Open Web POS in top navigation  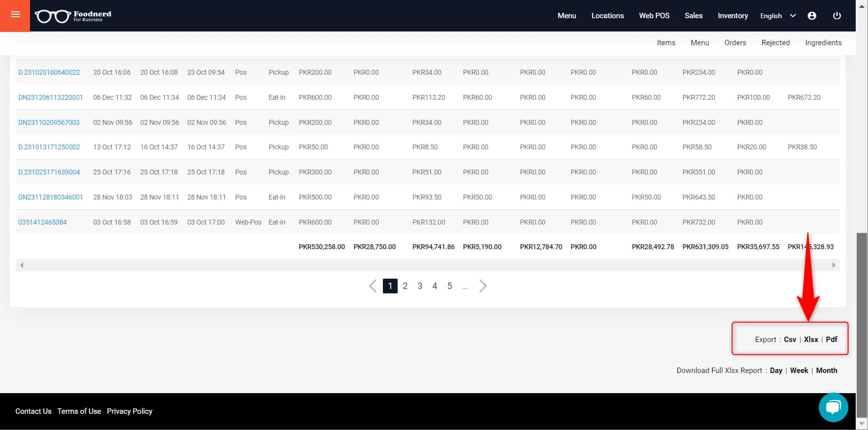654,16
